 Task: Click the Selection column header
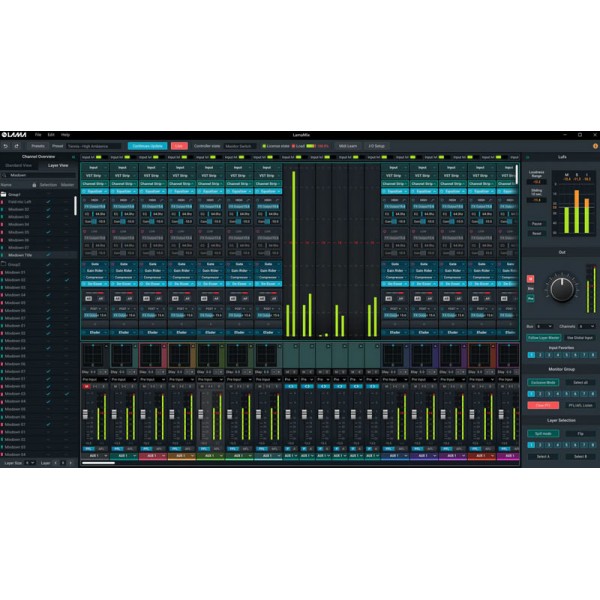pos(49,185)
